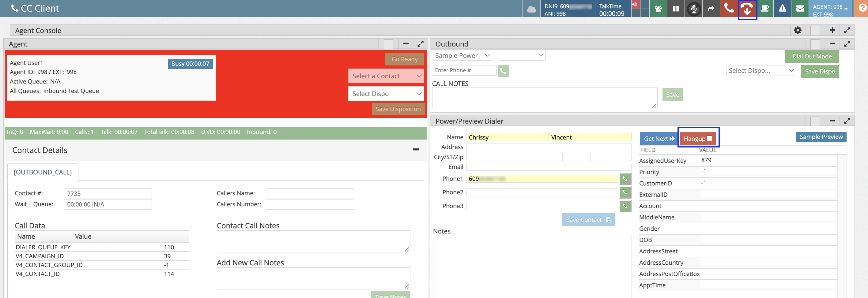Image resolution: width=868 pixels, height=298 pixels.
Task: Click the Enter Phone # field
Action: (x=464, y=70)
